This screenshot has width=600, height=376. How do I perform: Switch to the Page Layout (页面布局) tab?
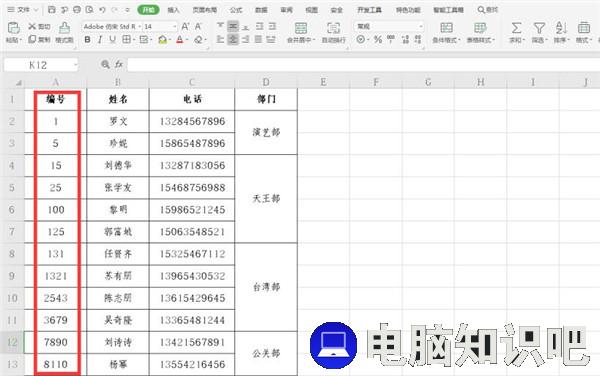pos(205,10)
